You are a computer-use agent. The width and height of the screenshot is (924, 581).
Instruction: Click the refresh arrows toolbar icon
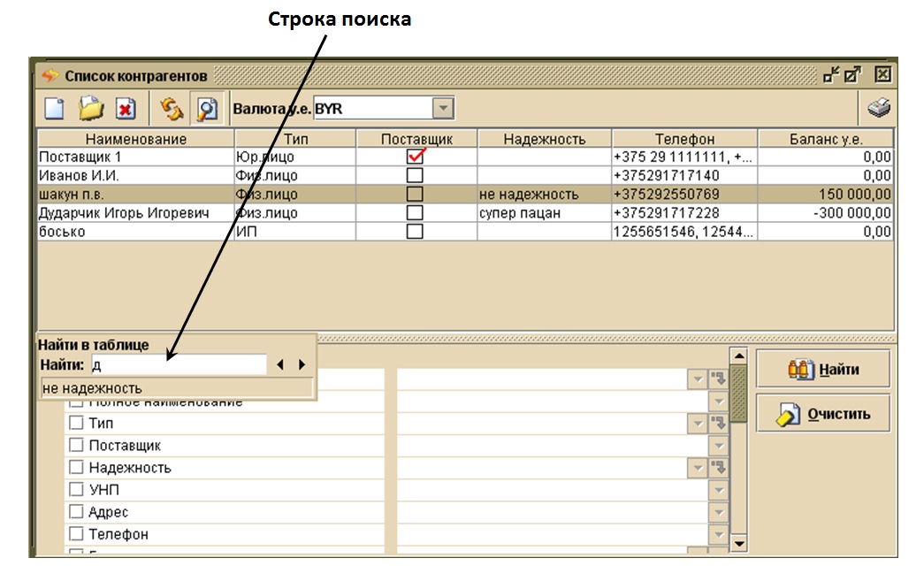coord(172,109)
